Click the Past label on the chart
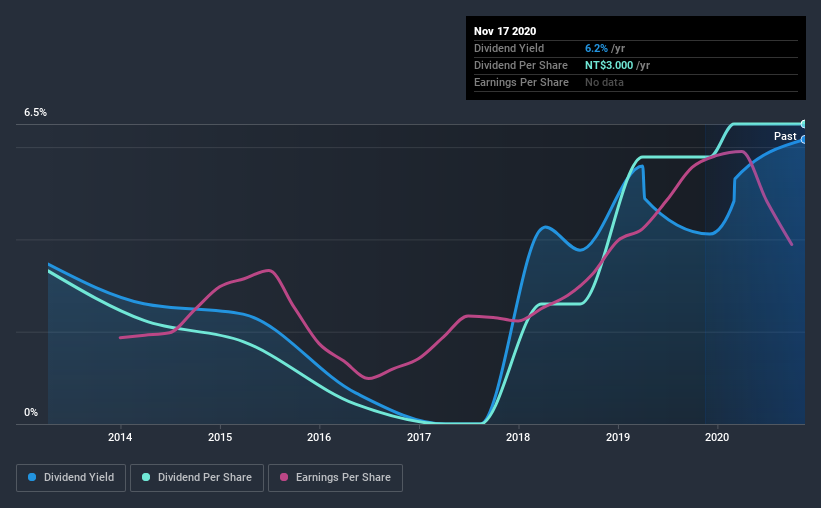The width and height of the screenshot is (821, 508). tap(785, 136)
